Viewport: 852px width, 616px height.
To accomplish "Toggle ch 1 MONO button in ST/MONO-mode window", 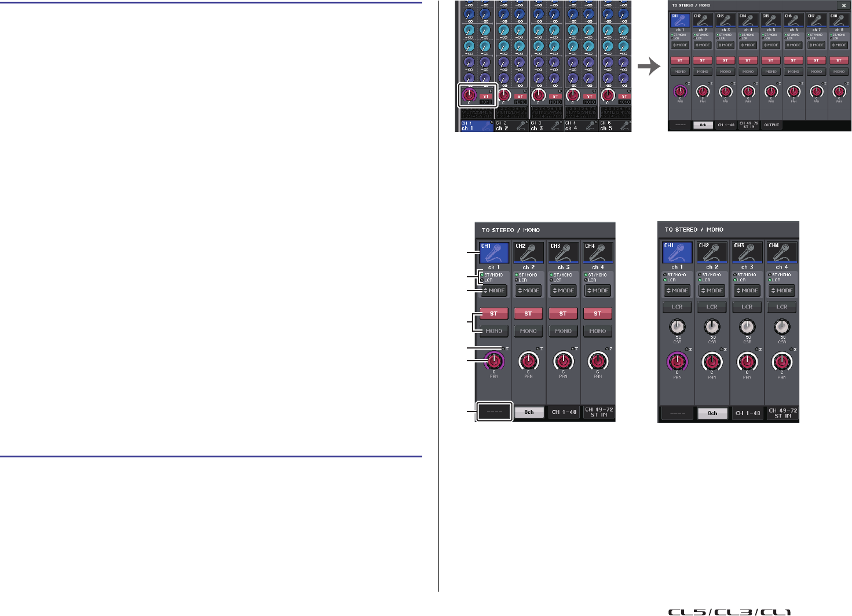I will tap(494, 331).
